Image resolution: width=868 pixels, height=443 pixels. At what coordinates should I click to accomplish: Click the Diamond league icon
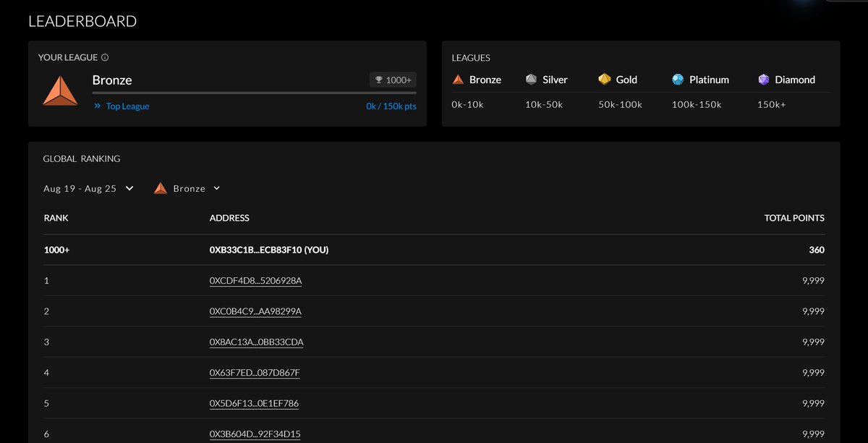[764, 80]
